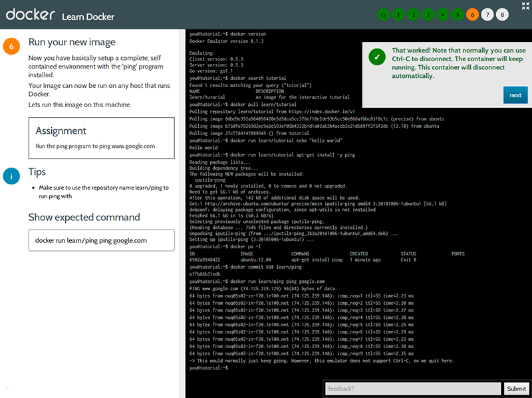
Task: Click the 'docker search tutorial' command line
Action: pyautogui.click(x=237, y=78)
